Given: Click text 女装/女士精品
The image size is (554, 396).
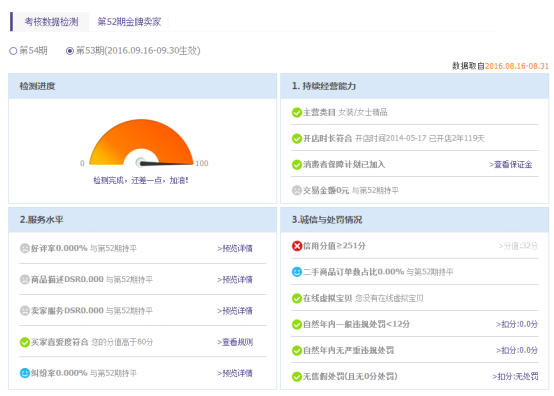Looking at the screenshot, I should pos(363,113).
